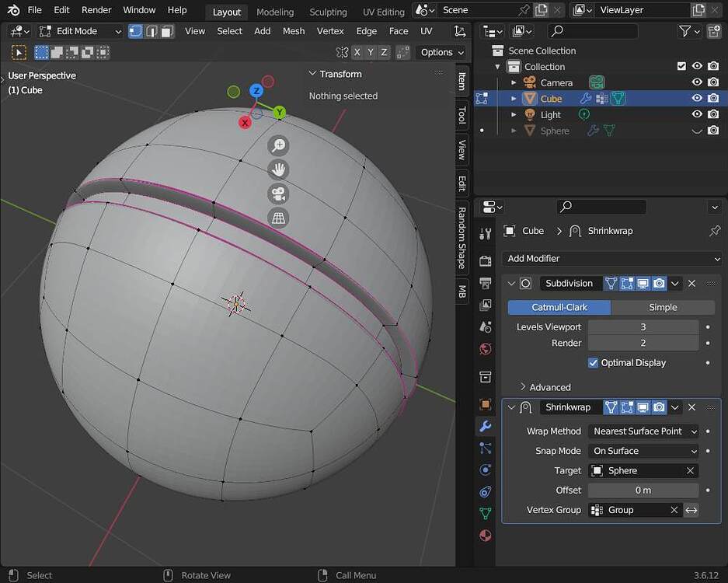
Task: Show Sphere in viewport via eye icon
Action: tap(697, 131)
